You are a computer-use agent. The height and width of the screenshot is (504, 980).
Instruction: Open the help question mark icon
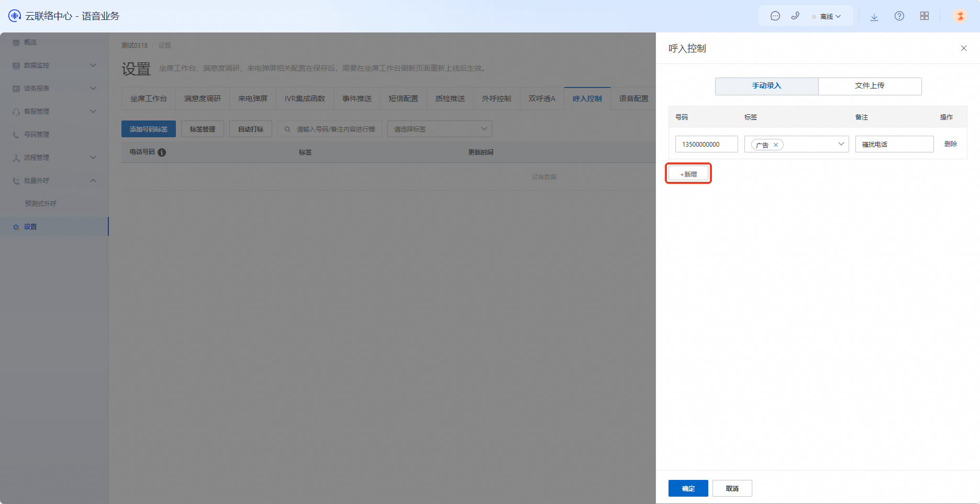(x=899, y=16)
